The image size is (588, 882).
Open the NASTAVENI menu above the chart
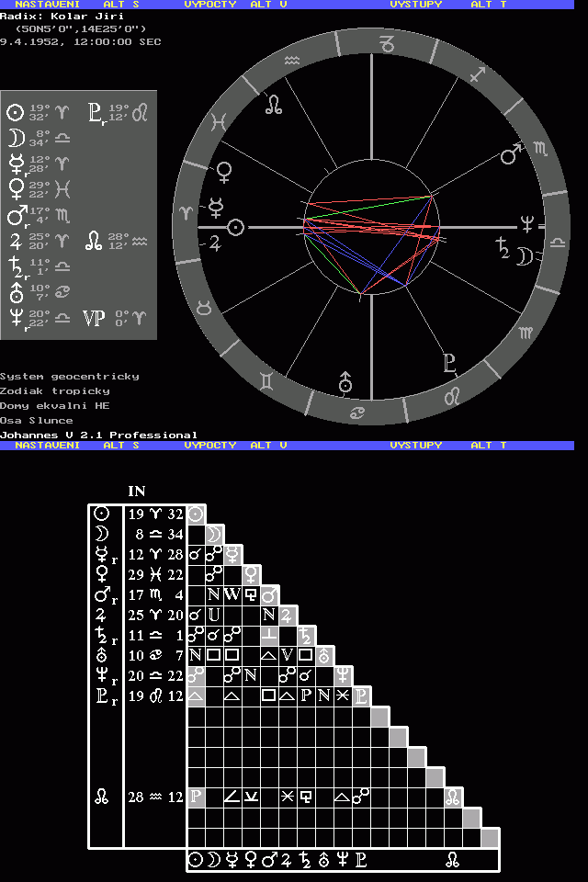point(47,5)
